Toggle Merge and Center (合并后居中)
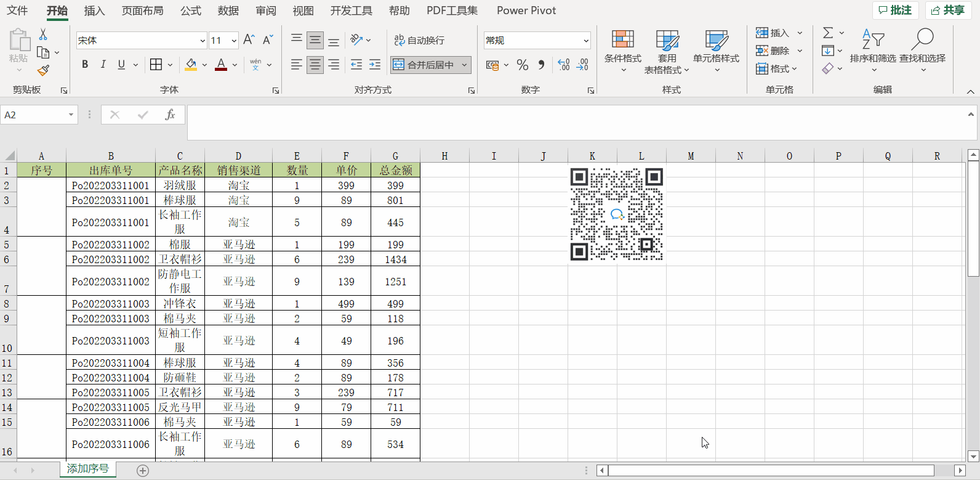 click(x=424, y=65)
